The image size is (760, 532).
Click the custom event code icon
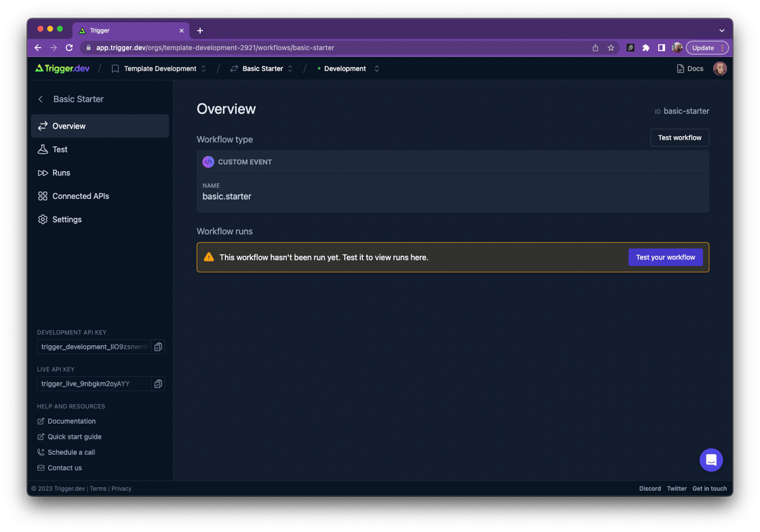tap(208, 162)
